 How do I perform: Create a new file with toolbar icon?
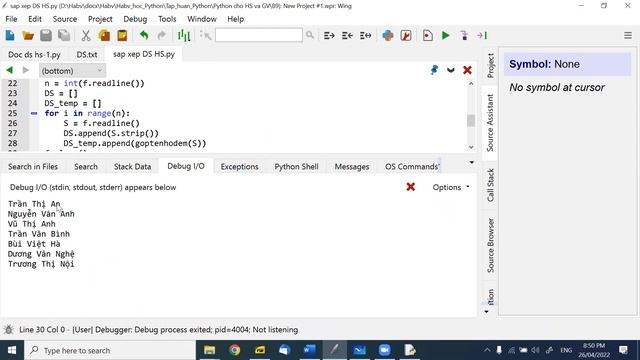pos(10,36)
